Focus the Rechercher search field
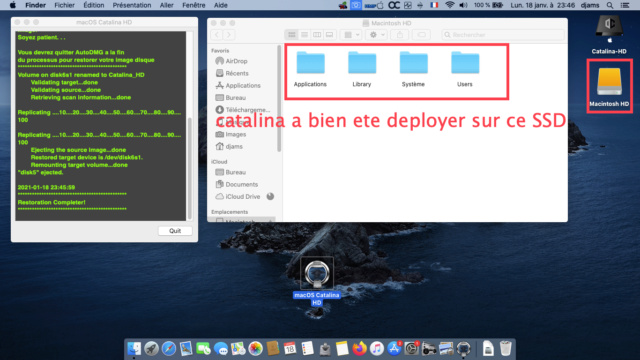The height and width of the screenshot is (360, 640). [x=503, y=35]
